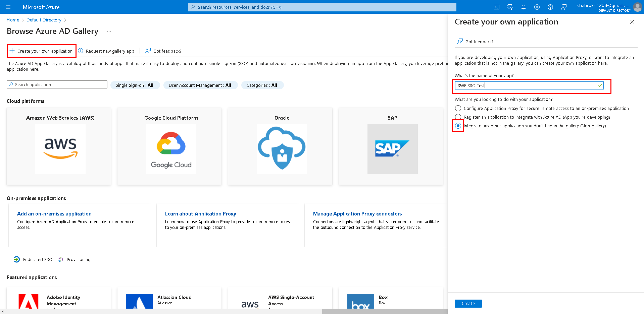
Task: Go to Home breadcrumb
Action: coord(13,20)
